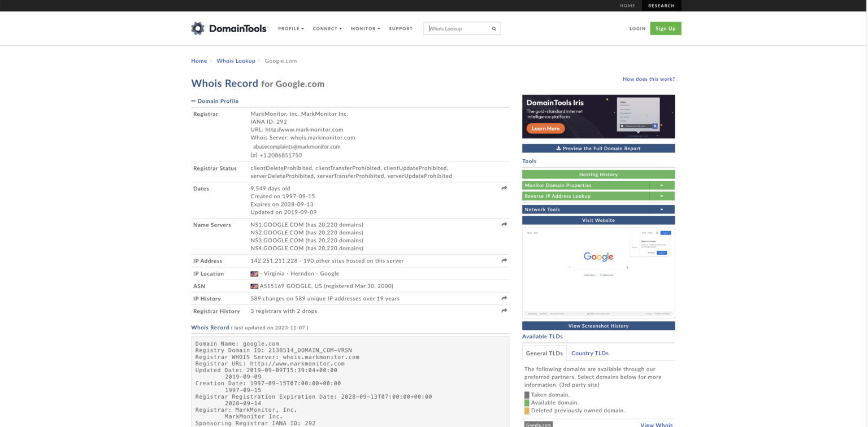Click the Whois Lookup breadcrumb link
This screenshot has width=868, height=427.
click(x=236, y=61)
